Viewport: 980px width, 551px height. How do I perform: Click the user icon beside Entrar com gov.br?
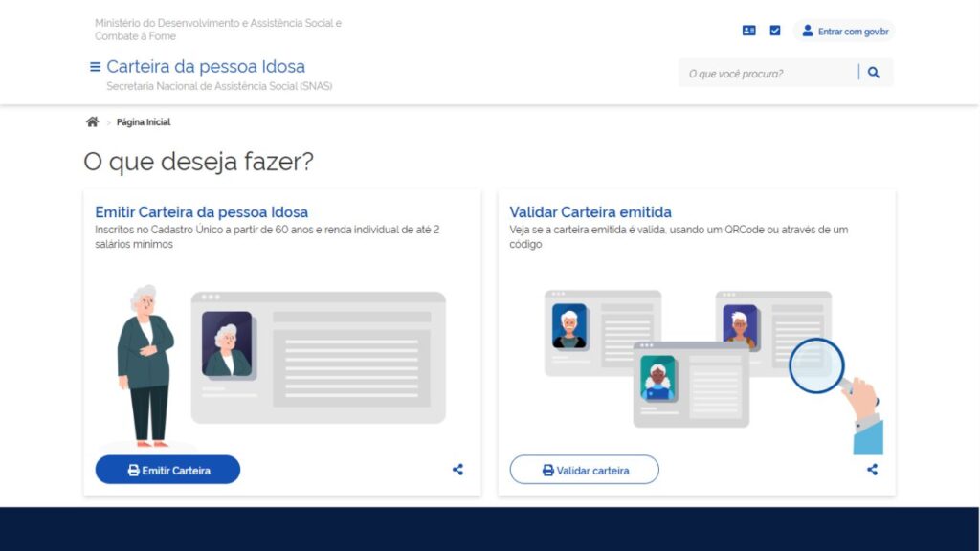pyautogui.click(x=807, y=31)
